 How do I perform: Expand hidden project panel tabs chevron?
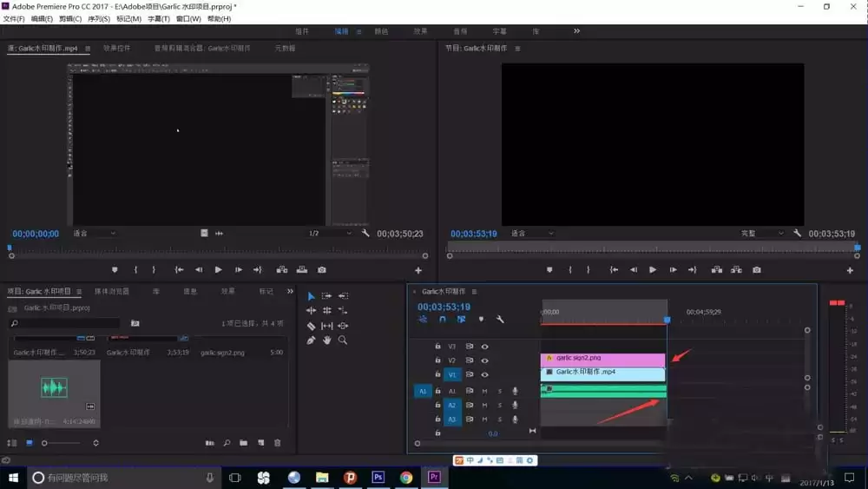pos(290,292)
